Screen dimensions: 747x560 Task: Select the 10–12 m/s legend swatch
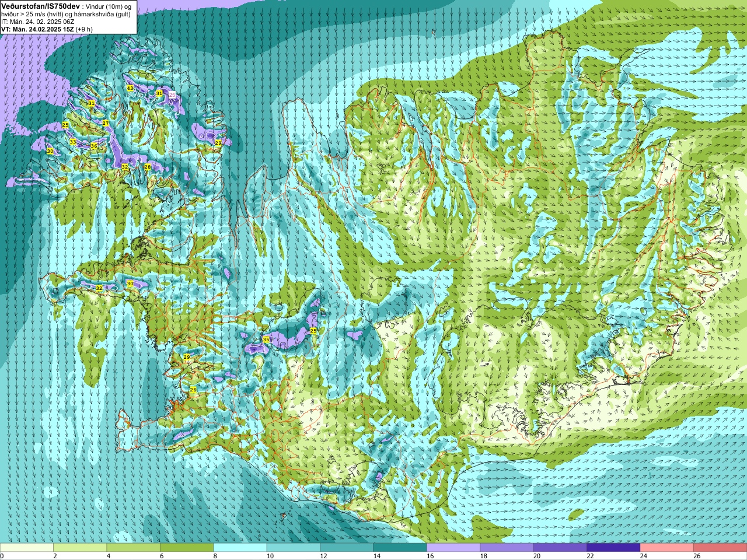tap(294, 547)
